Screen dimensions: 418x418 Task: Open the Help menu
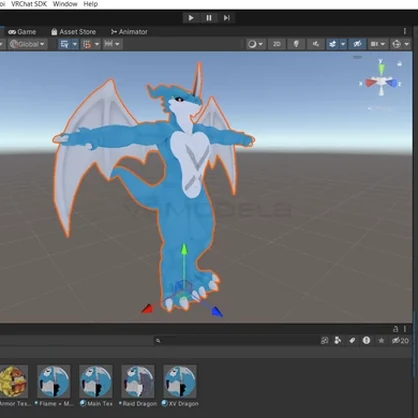91,4
